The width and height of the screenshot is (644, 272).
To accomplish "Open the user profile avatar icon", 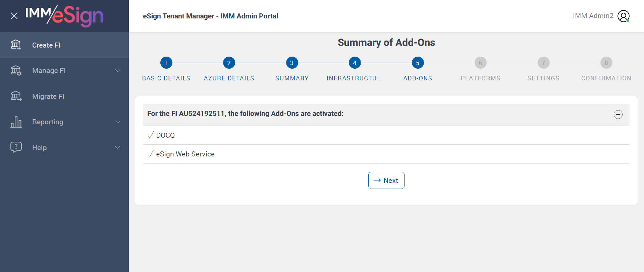I will (x=624, y=16).
